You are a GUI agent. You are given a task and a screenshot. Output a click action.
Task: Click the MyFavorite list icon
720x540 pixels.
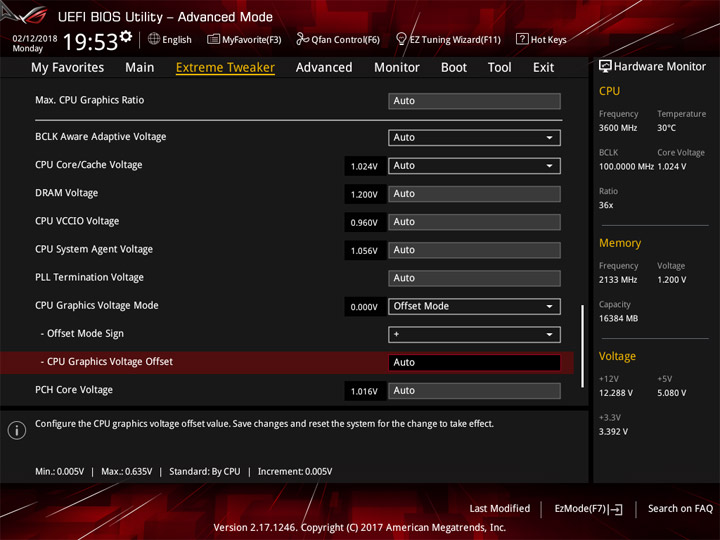click(213, 39)
